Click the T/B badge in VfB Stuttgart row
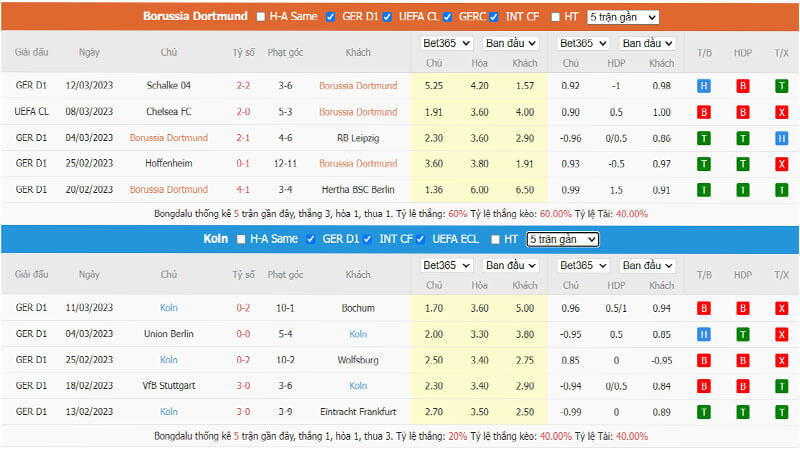 (x=704, y=386)
